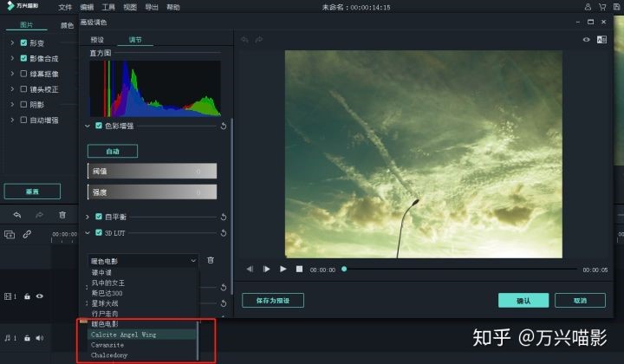The image size is (624, 364).
Task: Expand the 形变 section chevron
Action: [12, 42]
